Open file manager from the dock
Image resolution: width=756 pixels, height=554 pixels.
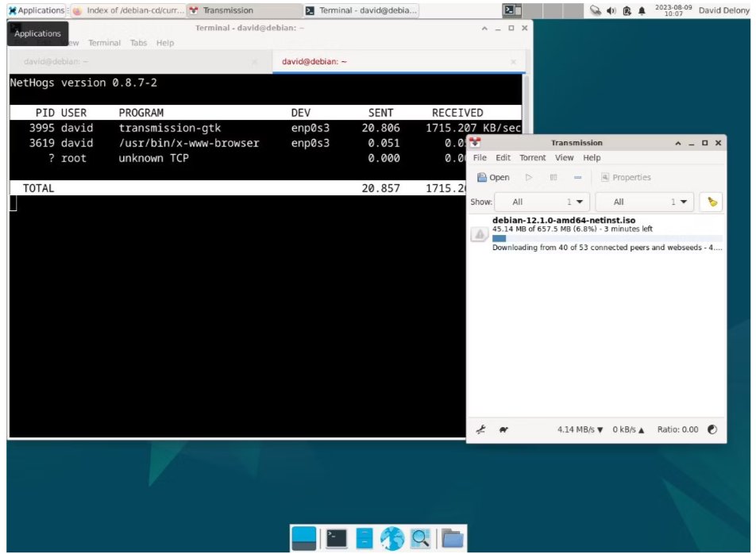(364, 538)
